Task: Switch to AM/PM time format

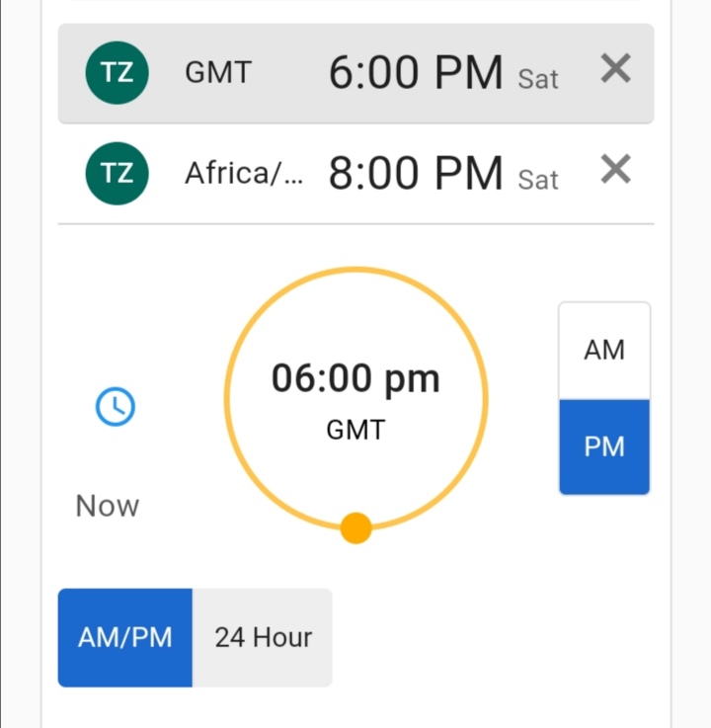Action: coord(125,637)
